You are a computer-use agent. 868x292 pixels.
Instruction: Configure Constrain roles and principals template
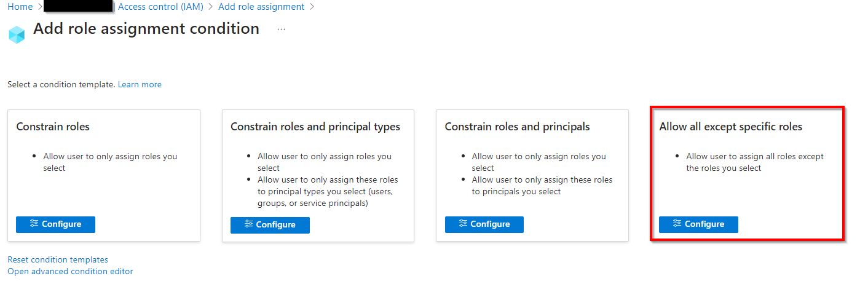(x=484, y=224)
